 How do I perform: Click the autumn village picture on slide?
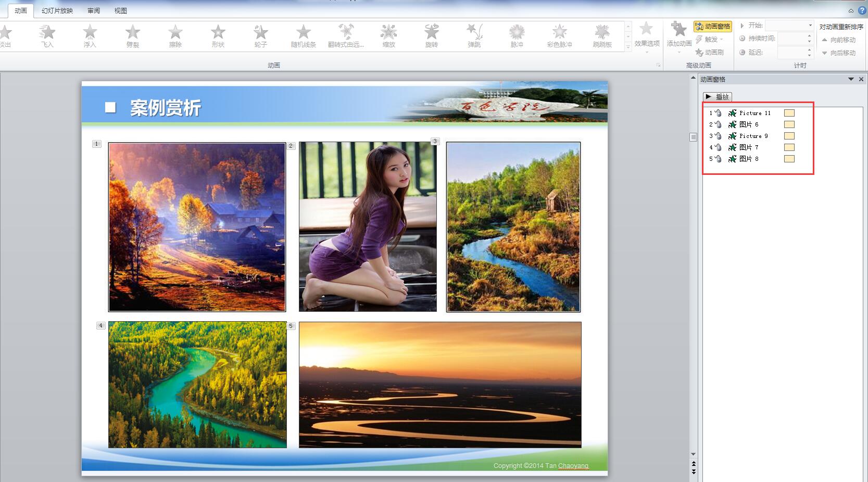[x=197, y=227]
